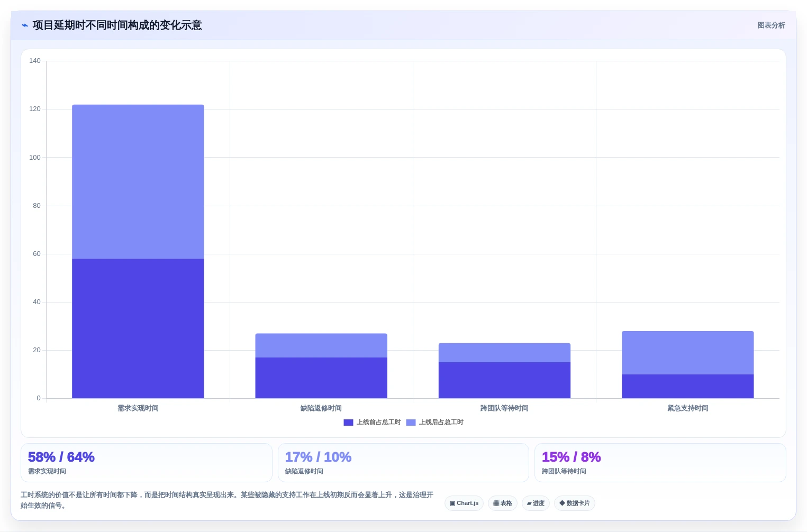Click the 80 y-axis tick label
The height and width of the screenshot is (532, 807).
pyautogui.click(x=37, y=206)
